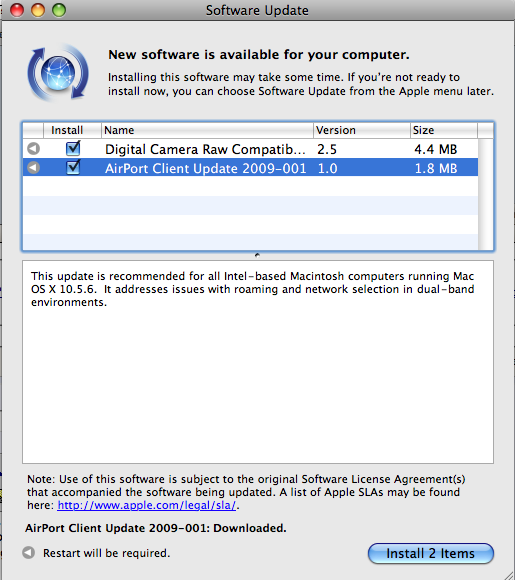
Task: Uncheck Digital Camera Raw Compatibility install checkbox
Action: click(x=73, y=148)
